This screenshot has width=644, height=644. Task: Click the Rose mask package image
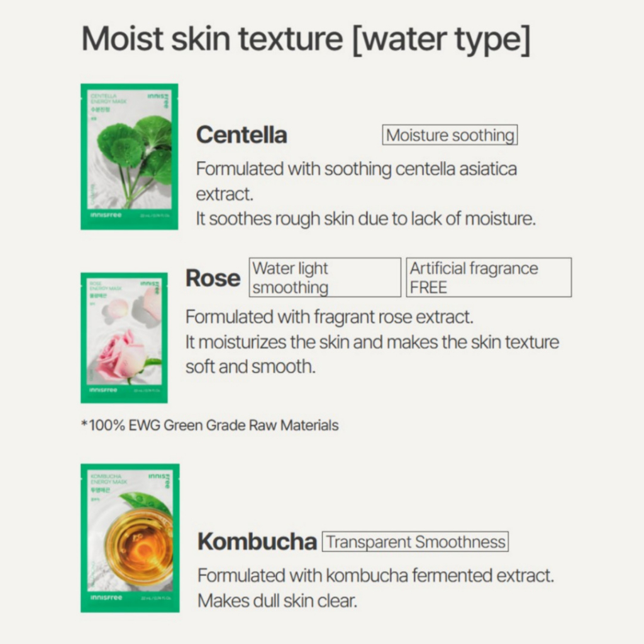pos(124,338)
